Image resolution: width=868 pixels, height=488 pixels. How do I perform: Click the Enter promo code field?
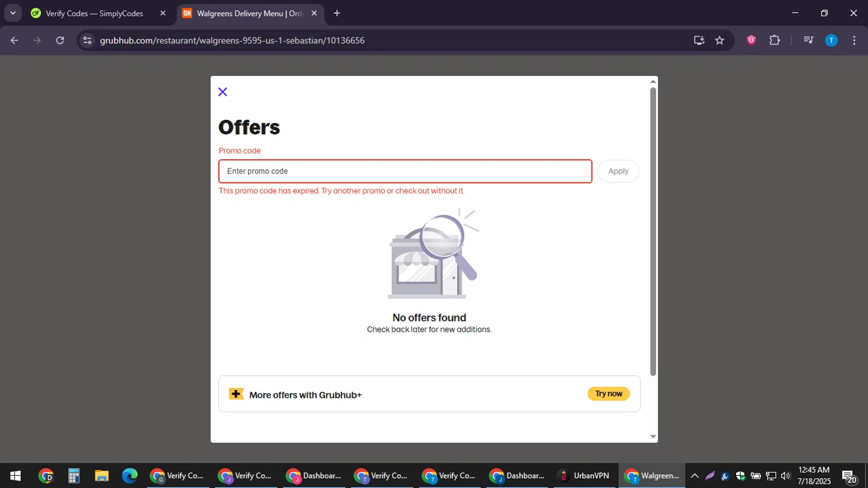coord(405,171)
